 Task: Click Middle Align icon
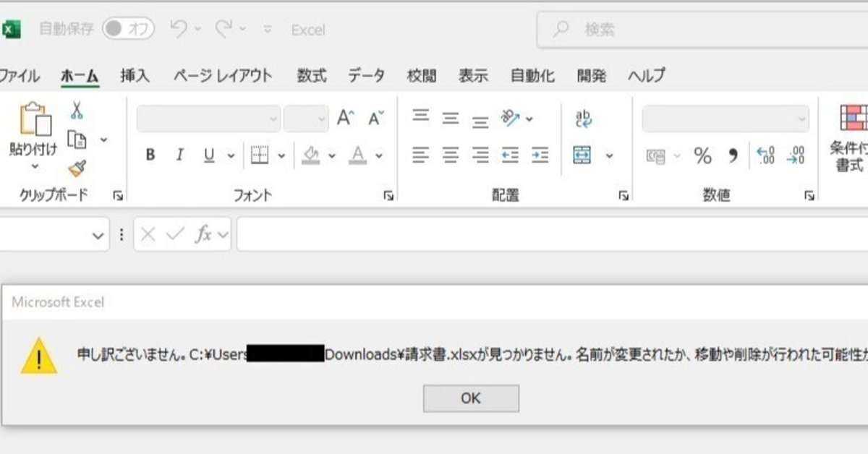pyautogui.click(x=451, y=118)
